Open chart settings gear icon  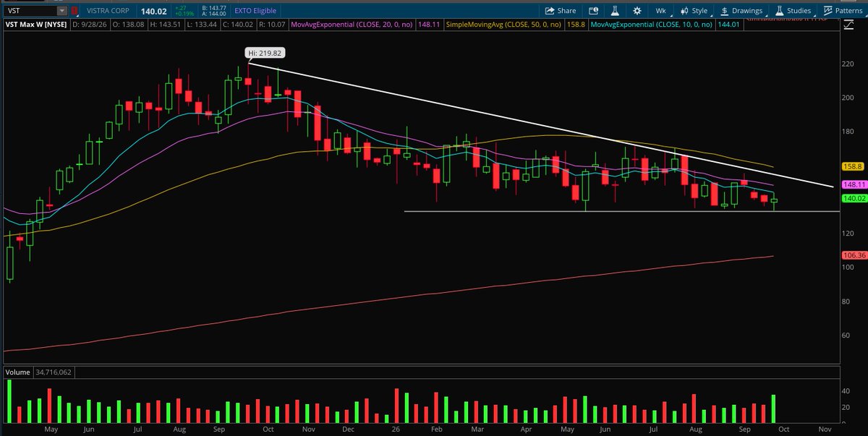637,11
